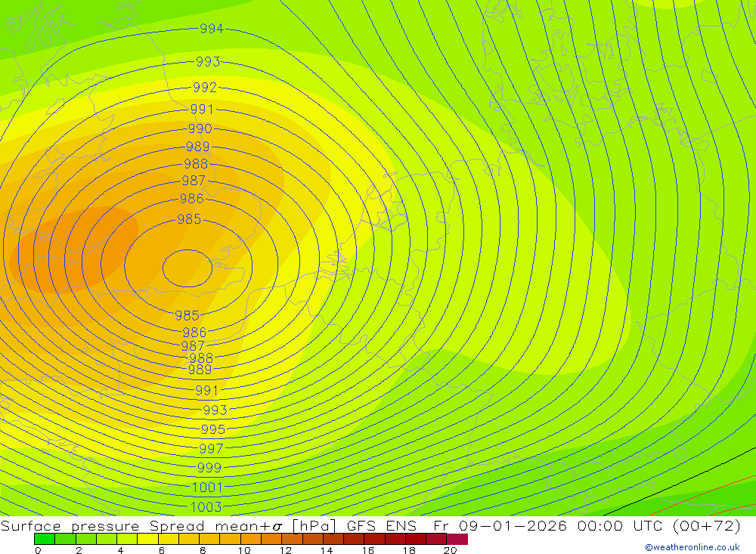
Task: Click the 990 isobar label
Action: [x=200, y=128]
